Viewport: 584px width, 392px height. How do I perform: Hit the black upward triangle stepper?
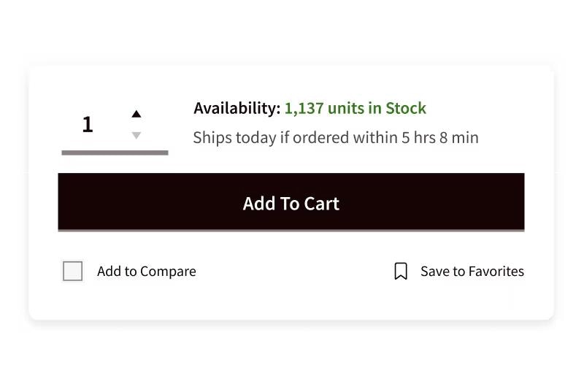[x=136, y=114]
